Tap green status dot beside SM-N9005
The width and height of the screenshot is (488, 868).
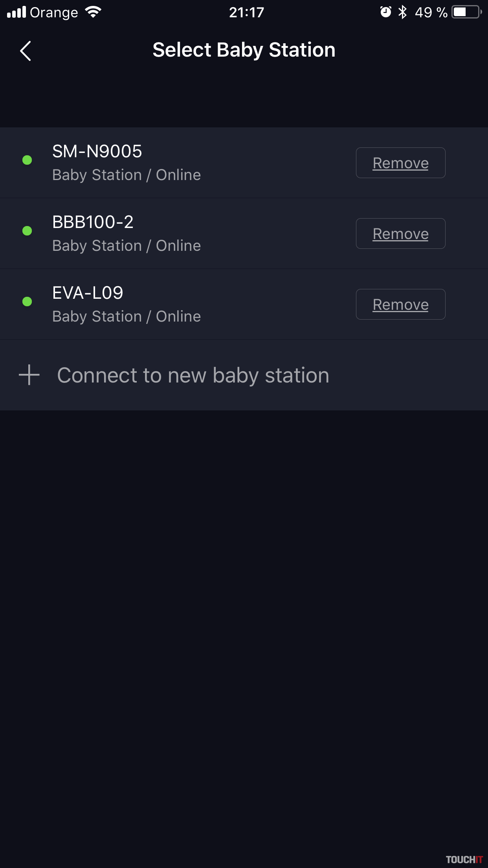(27, 160)
